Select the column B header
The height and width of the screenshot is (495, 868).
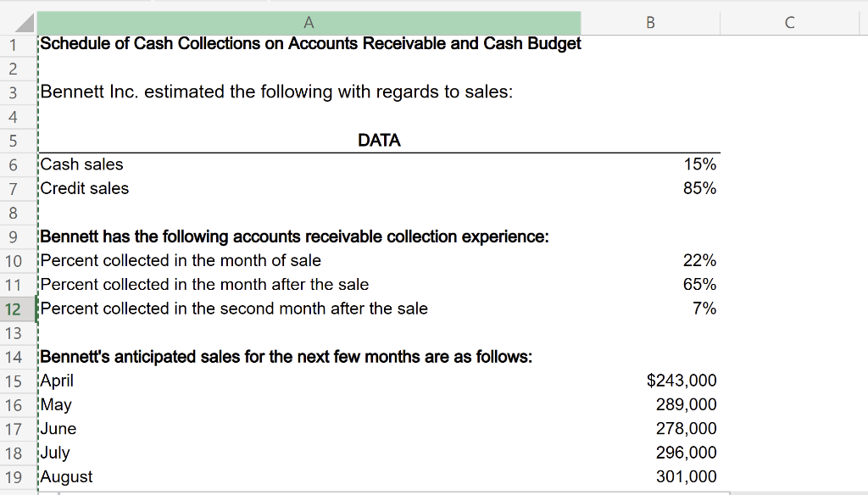click(650, 23)
